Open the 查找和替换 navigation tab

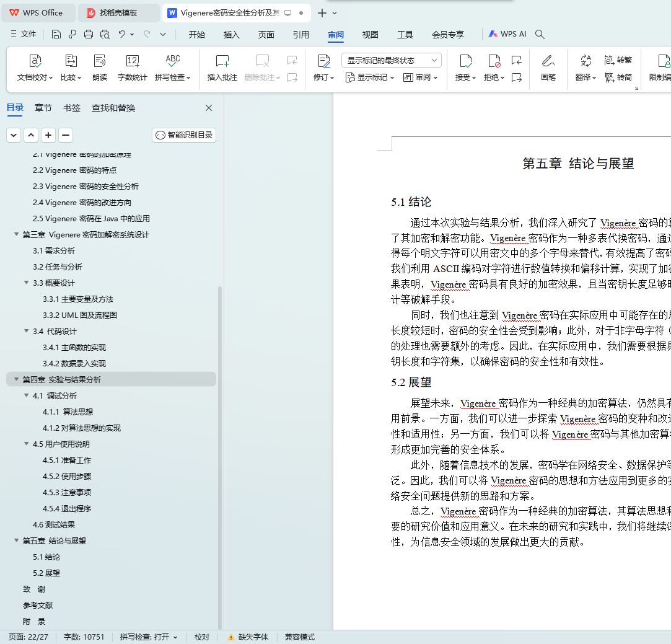(113, 108)
